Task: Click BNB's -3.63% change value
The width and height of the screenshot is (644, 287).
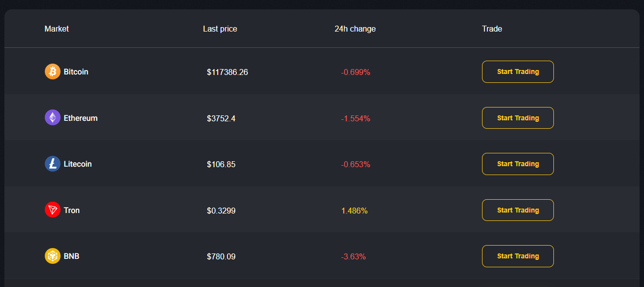Action: [x=354, y=256]
